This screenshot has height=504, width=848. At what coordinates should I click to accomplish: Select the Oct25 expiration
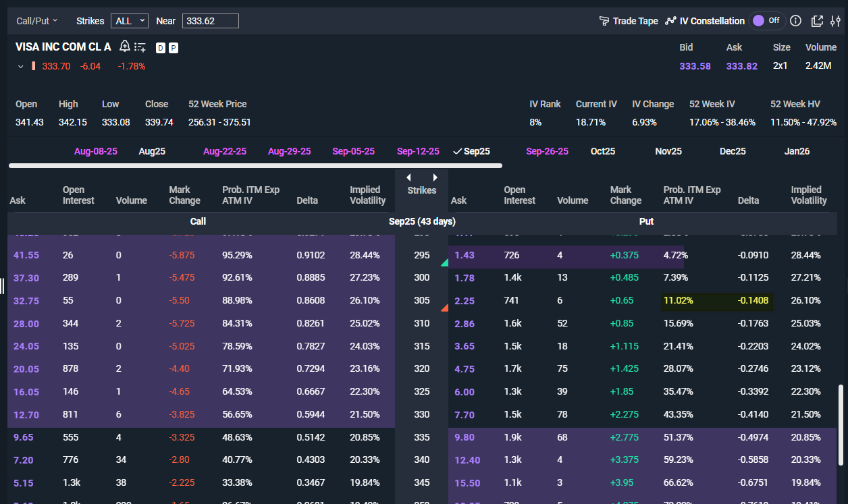point(603,151)
